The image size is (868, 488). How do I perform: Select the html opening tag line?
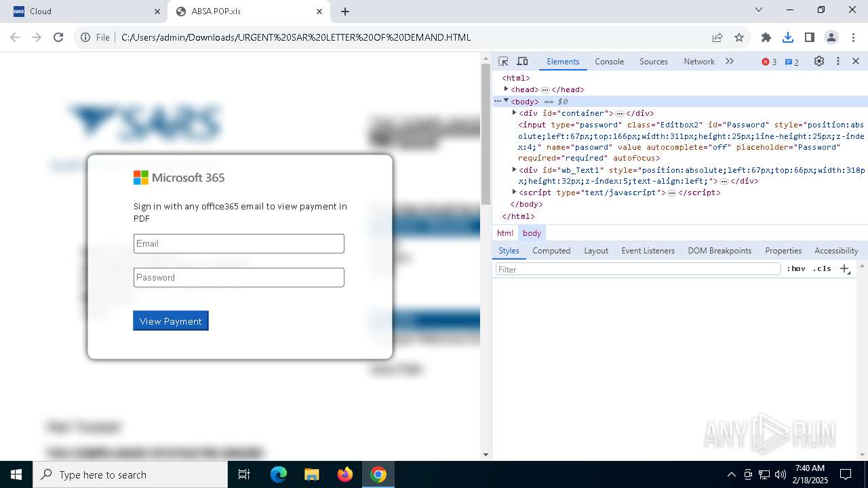tap(516, 78)
